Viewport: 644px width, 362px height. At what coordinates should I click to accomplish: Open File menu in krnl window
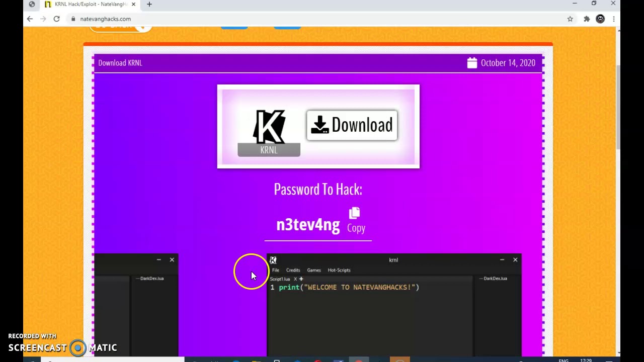click(276, 270)
